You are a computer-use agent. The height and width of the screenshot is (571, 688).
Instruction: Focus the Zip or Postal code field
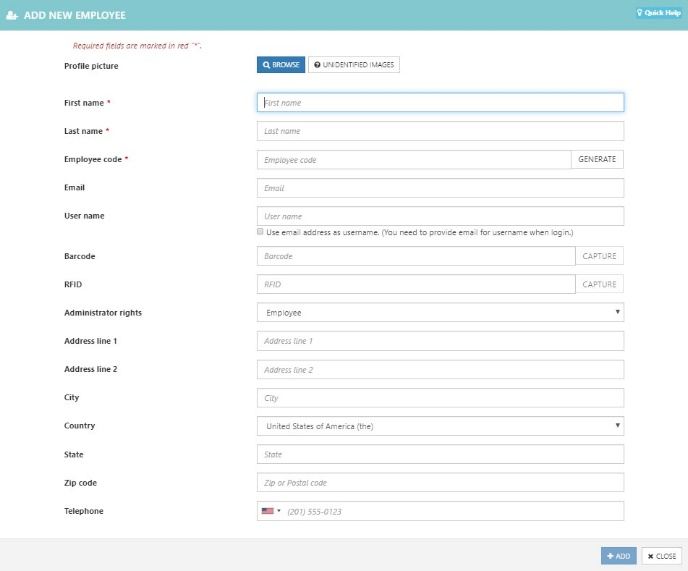point(440,482)
